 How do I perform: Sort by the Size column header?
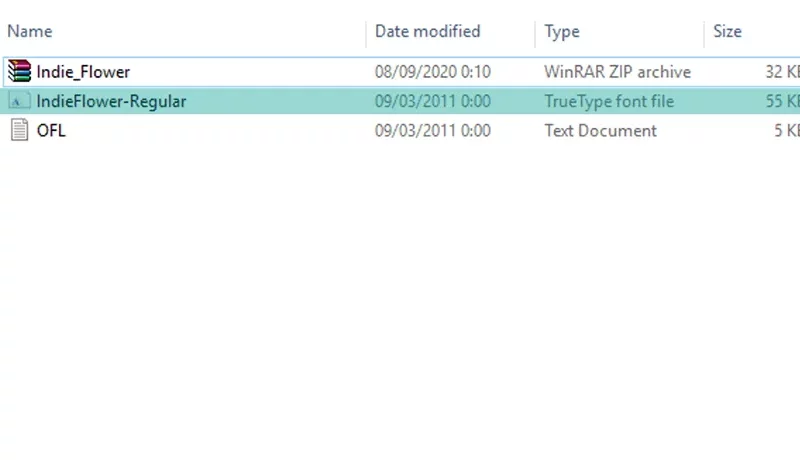point(727,31)
